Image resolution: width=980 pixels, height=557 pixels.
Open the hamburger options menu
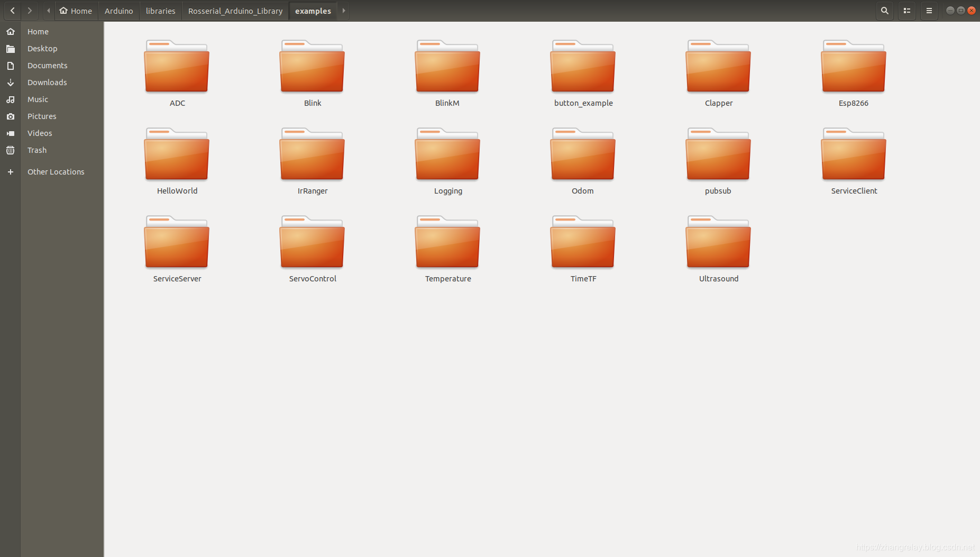pyautogui.click(x=929, y=11)
